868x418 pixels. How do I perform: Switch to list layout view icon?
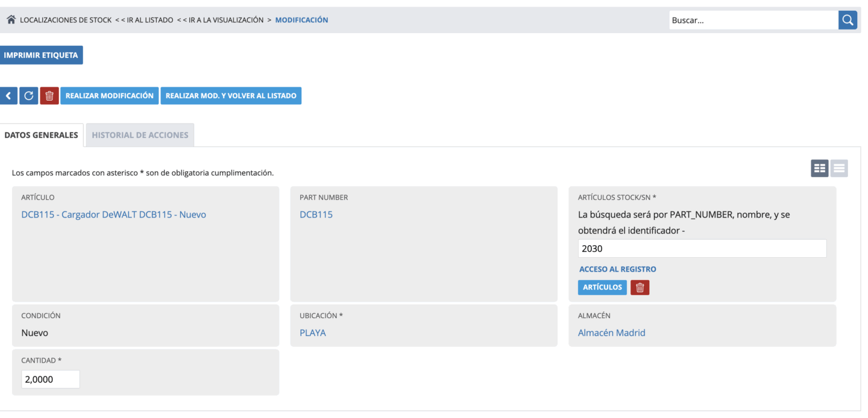coord(839,169)
